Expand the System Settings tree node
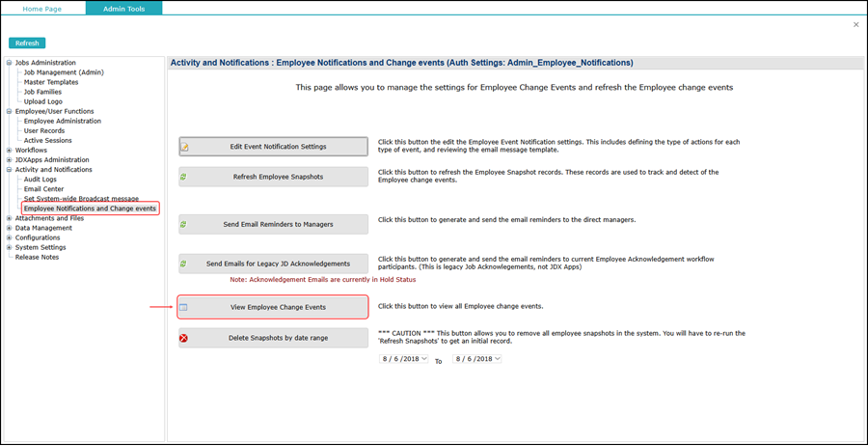The image size is (868, 446). 9,247
